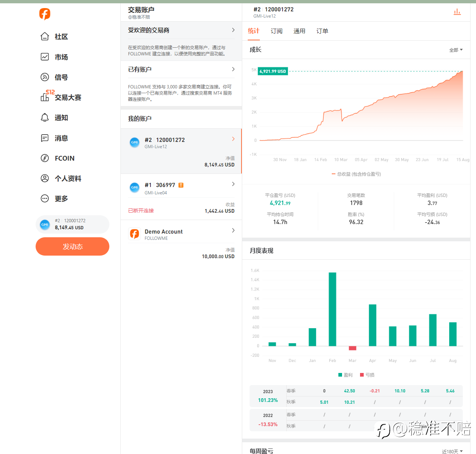Open the 信号 signal icon

coord(45,77)
